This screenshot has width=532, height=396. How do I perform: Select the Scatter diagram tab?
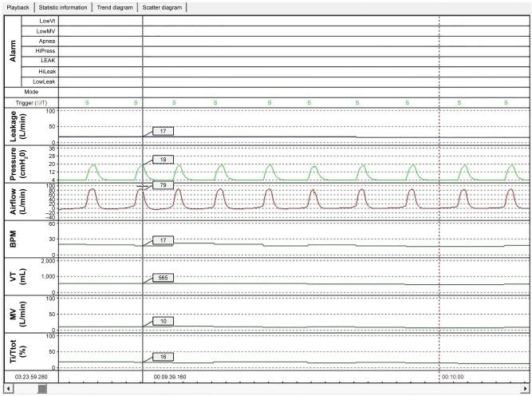tap(162, 7)
